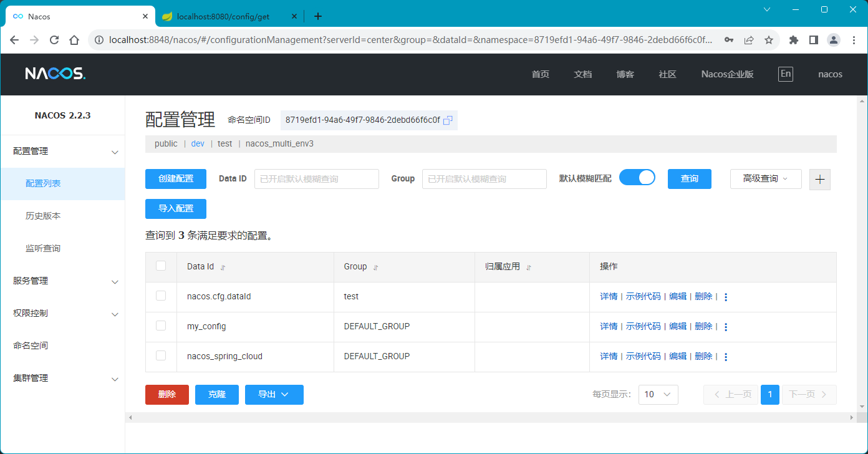Open 文档 in the top navigation
Screen dimensions: 868x454
tap(582, 74)
